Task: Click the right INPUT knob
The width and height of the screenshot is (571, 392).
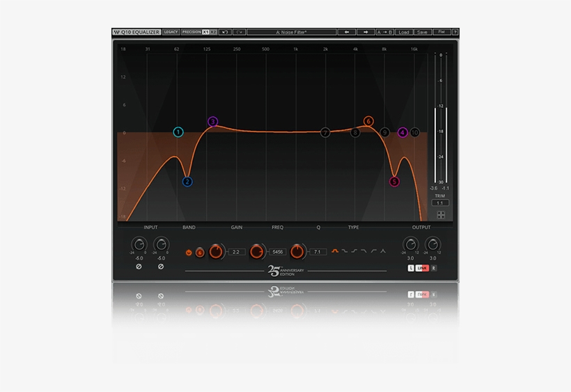Action: [x=161, y=244]
